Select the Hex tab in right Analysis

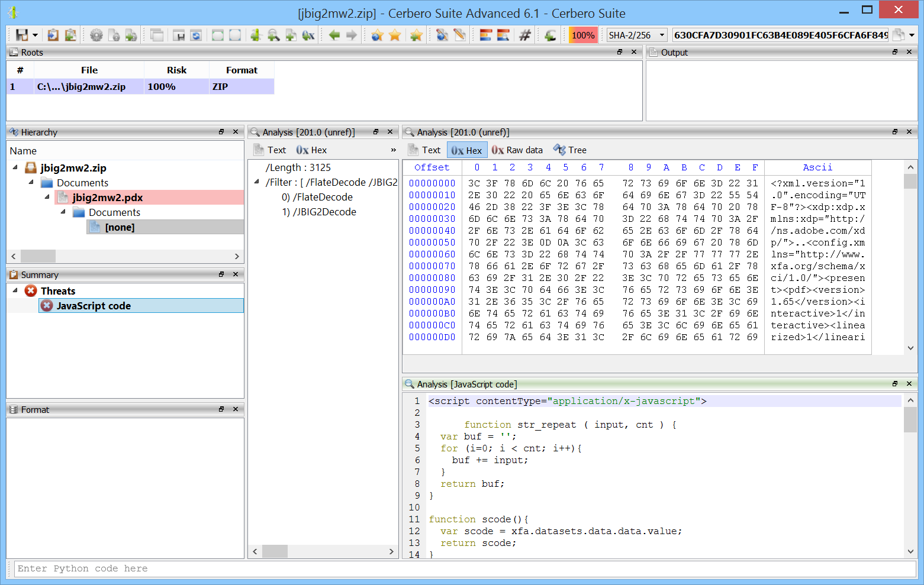click(467, 150)
